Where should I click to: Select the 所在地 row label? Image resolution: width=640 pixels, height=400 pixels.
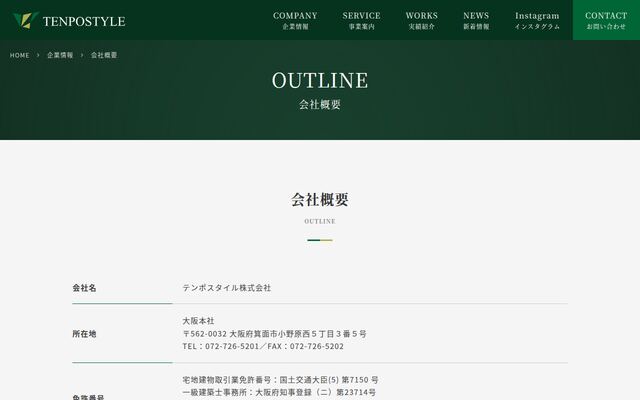pyautogui.click(x=84, y=334)
